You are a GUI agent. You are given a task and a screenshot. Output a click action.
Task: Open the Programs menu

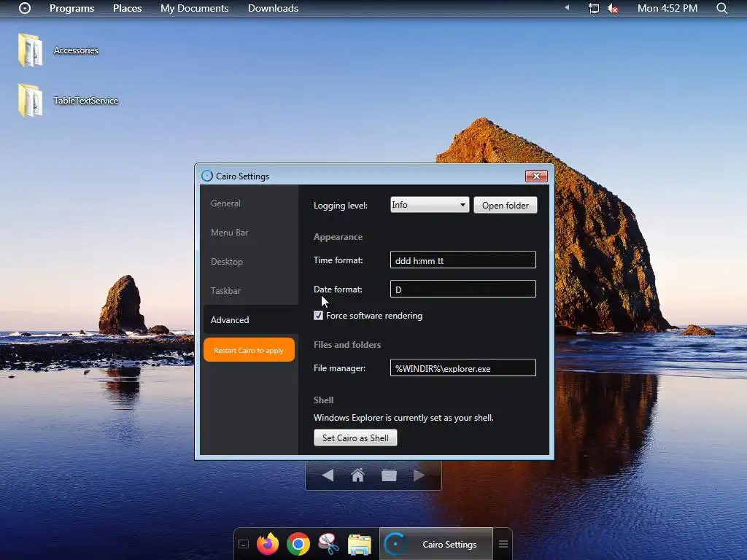(72, 8)
